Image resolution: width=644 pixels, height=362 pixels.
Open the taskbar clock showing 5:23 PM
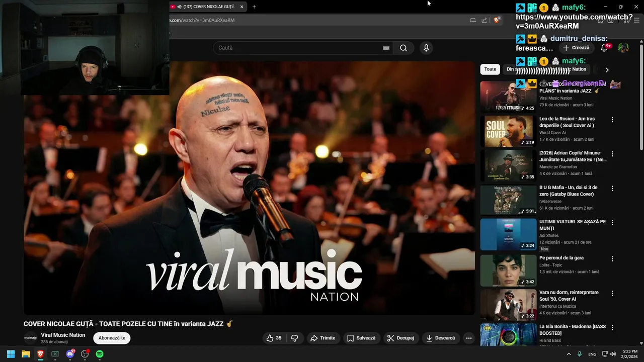click(x=630, y=354)
